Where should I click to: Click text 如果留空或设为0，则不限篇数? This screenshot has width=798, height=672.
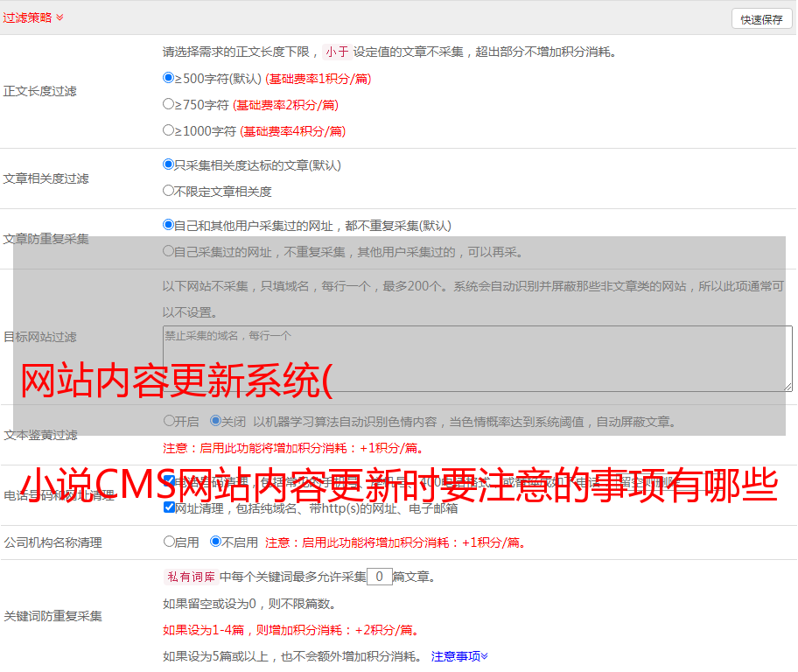[x=249, y=604]
